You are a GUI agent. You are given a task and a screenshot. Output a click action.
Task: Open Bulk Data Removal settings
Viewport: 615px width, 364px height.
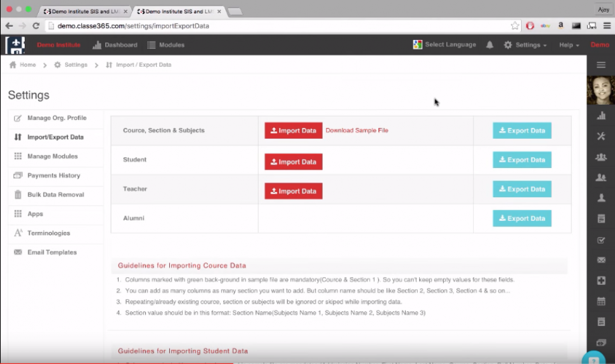coord(56,195)
